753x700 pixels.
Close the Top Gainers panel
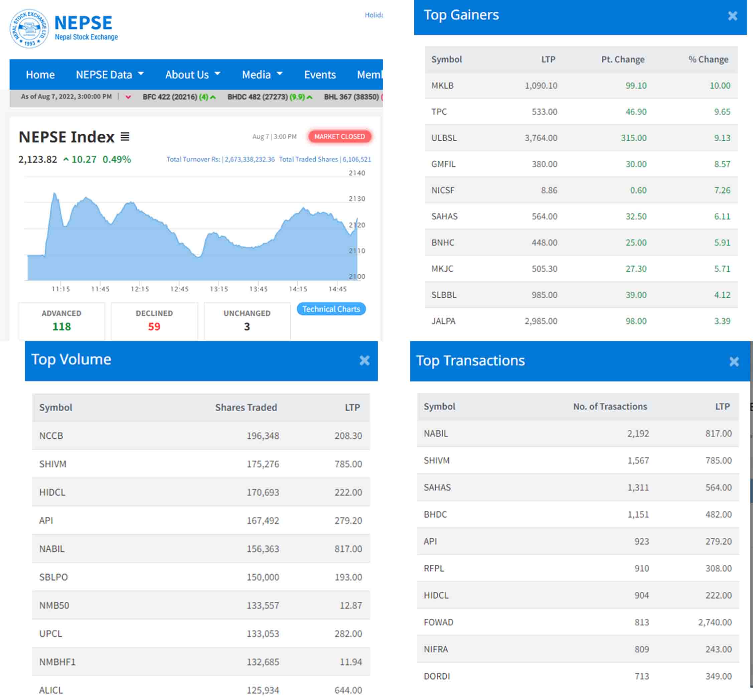coord(733,16)
